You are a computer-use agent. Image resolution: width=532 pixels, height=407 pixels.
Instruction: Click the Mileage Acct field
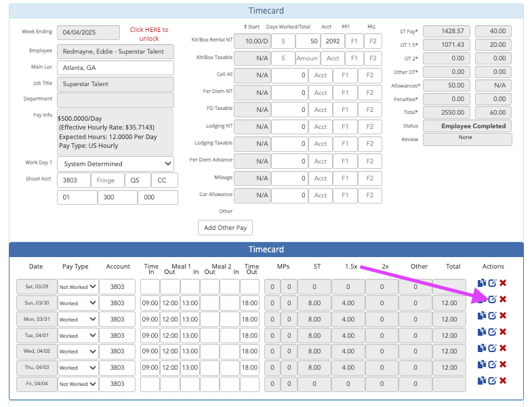pos(321,178)
